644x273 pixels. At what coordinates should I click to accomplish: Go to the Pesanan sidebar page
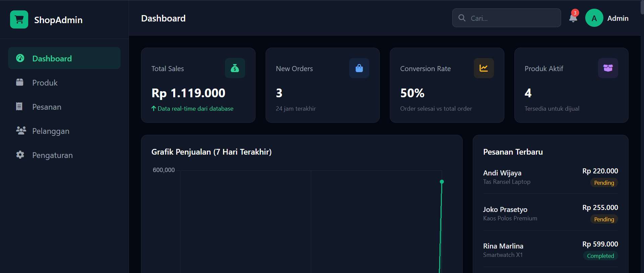click(64, 107)
